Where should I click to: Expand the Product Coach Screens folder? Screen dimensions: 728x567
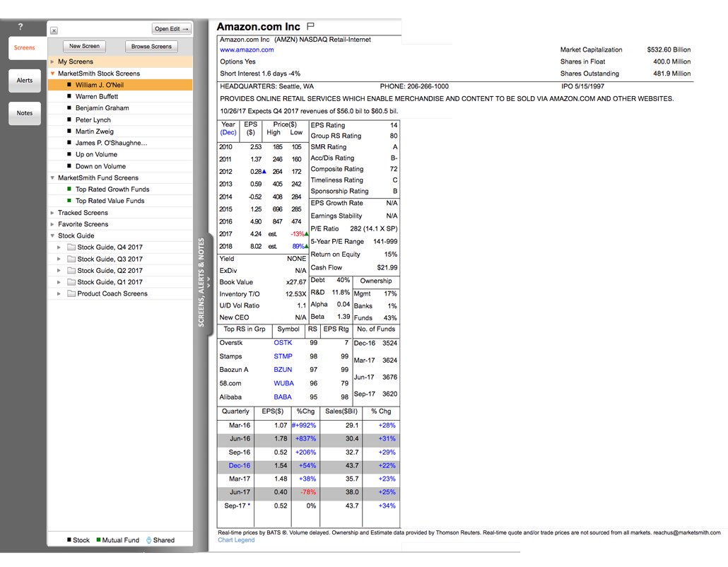coord(59,293)
